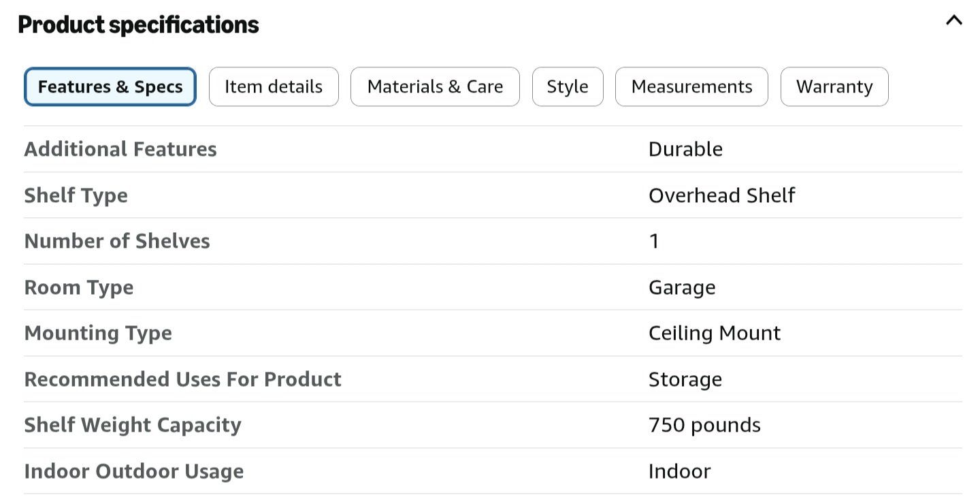Select the Garage value text

click(682, 287)
